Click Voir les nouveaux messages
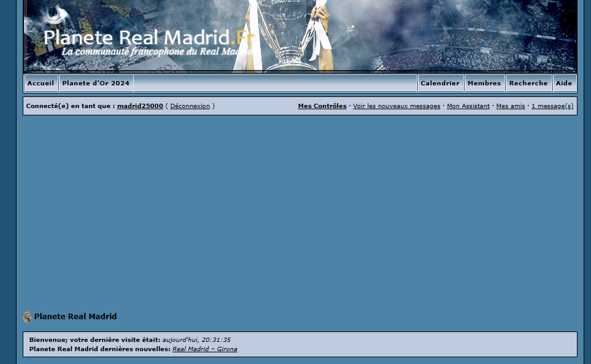This screenshot has width=591, height=364. pyautogui.click(x=396, y=106)
